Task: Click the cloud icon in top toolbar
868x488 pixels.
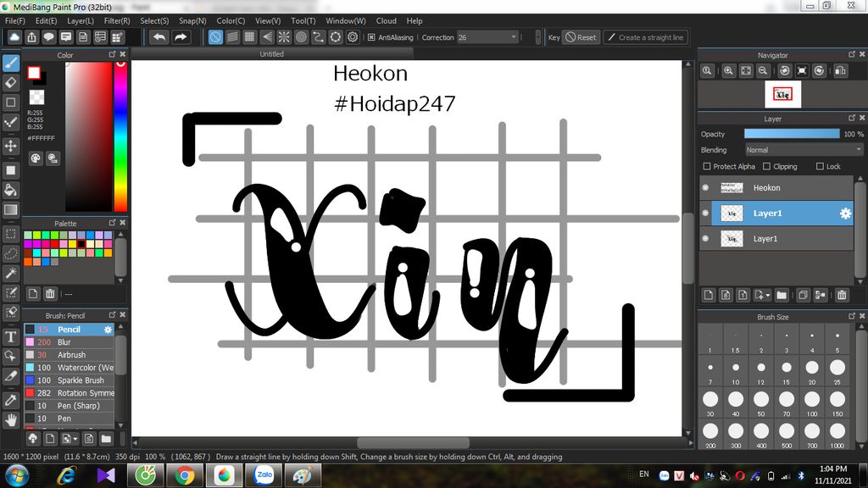Action: (14, 37)
